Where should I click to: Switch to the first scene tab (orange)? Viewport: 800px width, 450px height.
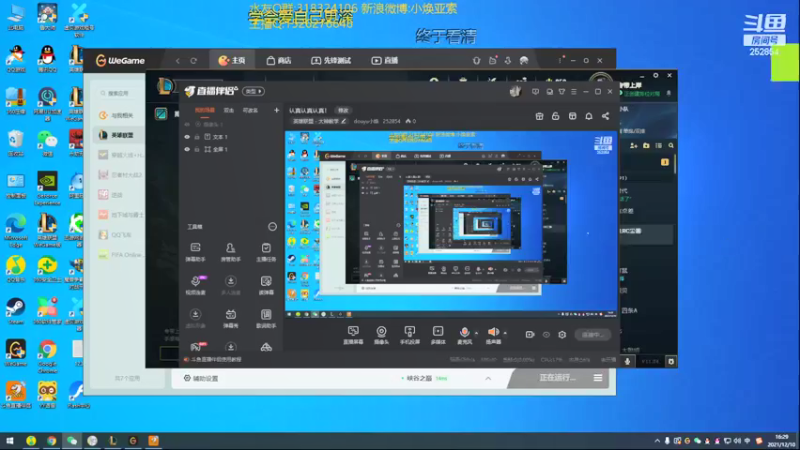click(205, 110)
